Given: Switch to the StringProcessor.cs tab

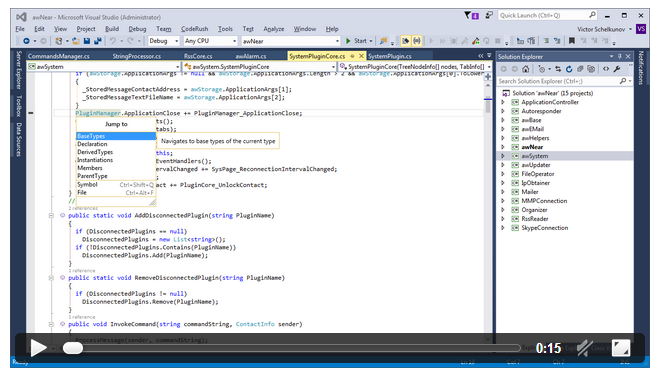Looking at the screenshot, I should click(137, 56).
